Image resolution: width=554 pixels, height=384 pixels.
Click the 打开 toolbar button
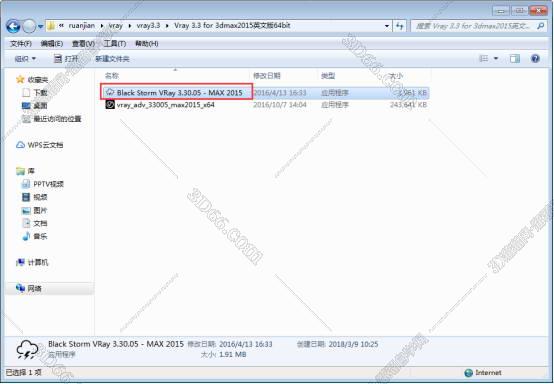[66, 59]
